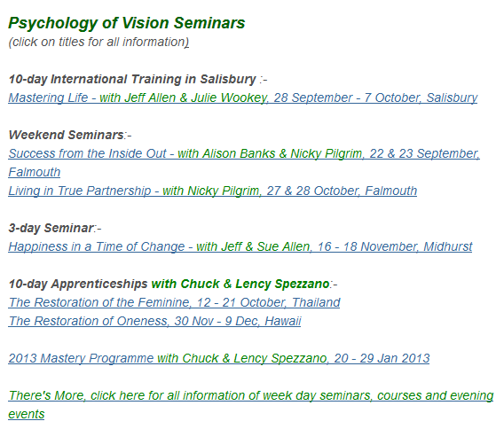This screenshot has height=429, width=504.
Task: Click the wrapped 'events' link at the bottom
Action: point(27,414)
